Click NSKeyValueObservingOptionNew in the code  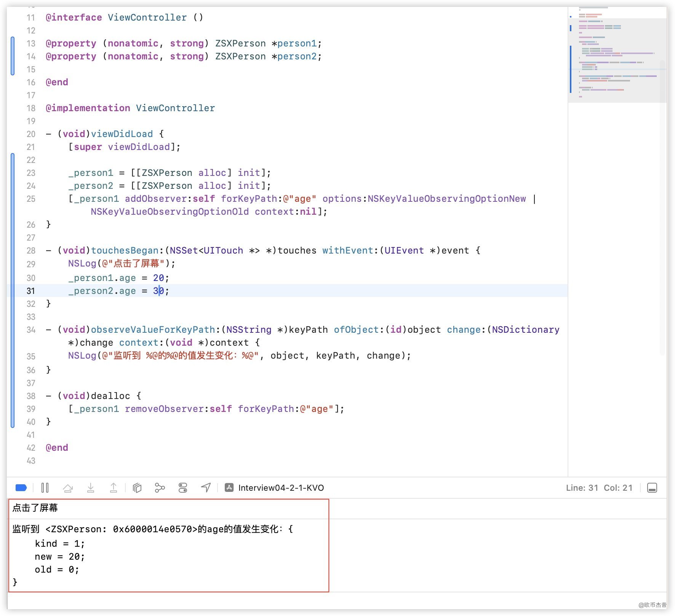point(447,199)
